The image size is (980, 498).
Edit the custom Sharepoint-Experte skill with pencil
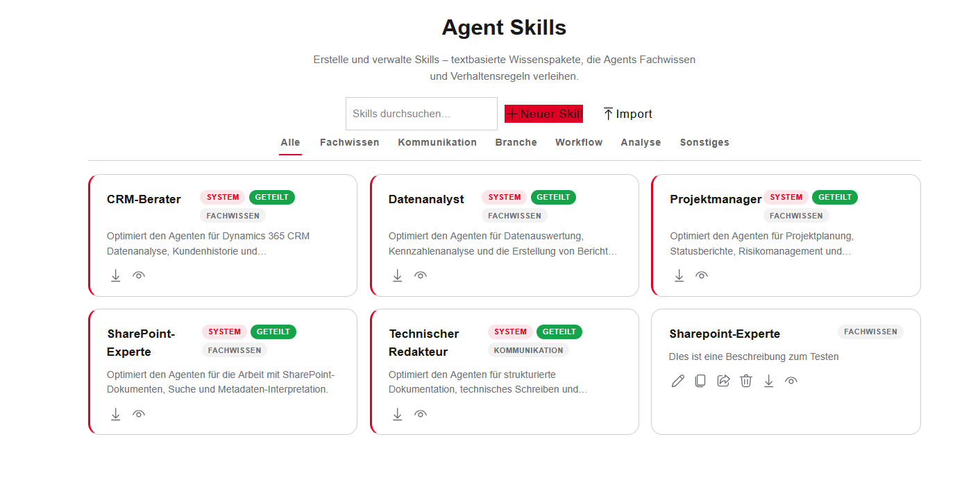pyautogui.click(x=678, y=381)
